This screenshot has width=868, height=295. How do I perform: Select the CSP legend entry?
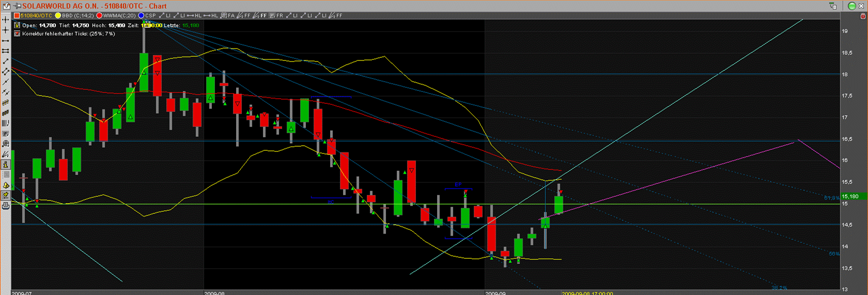[x=147, y=15]
